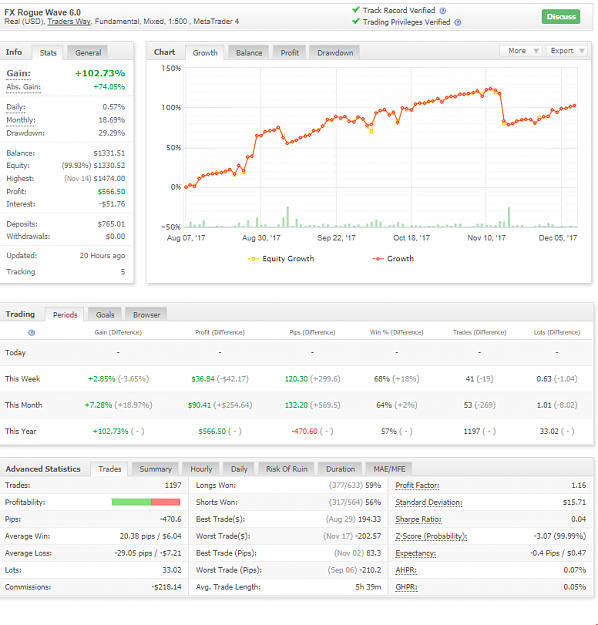Open the Duration statistics tab

340,469
